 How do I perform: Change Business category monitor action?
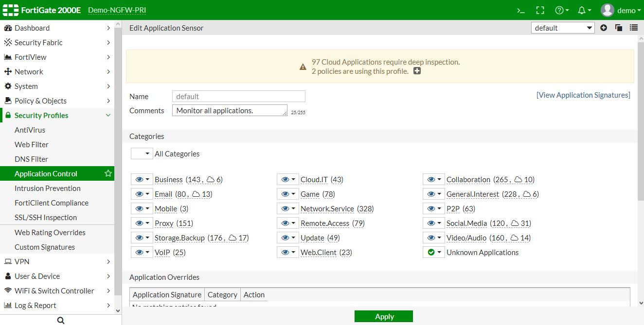pyautogui.click(x=142, y=179)
